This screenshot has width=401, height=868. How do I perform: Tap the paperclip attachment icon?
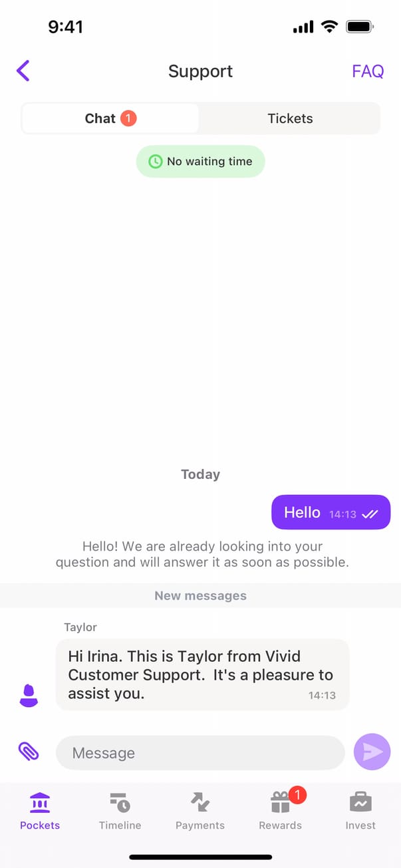pos(29,752)
